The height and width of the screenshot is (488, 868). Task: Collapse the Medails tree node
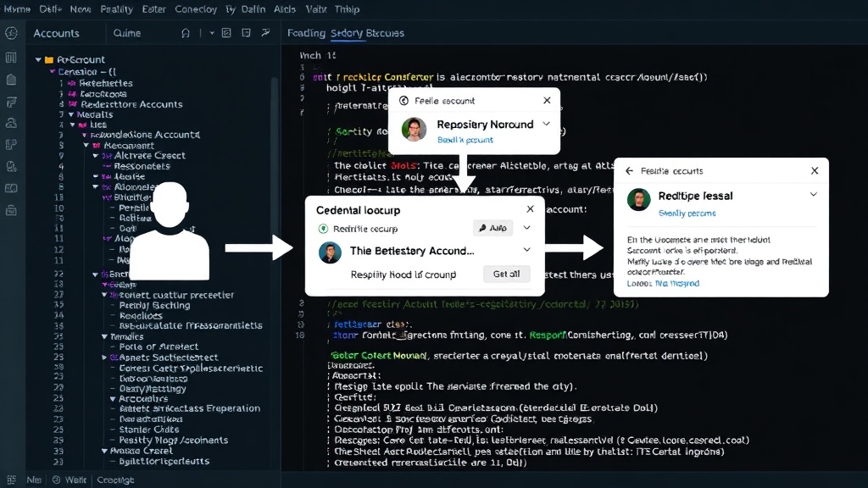71,114
